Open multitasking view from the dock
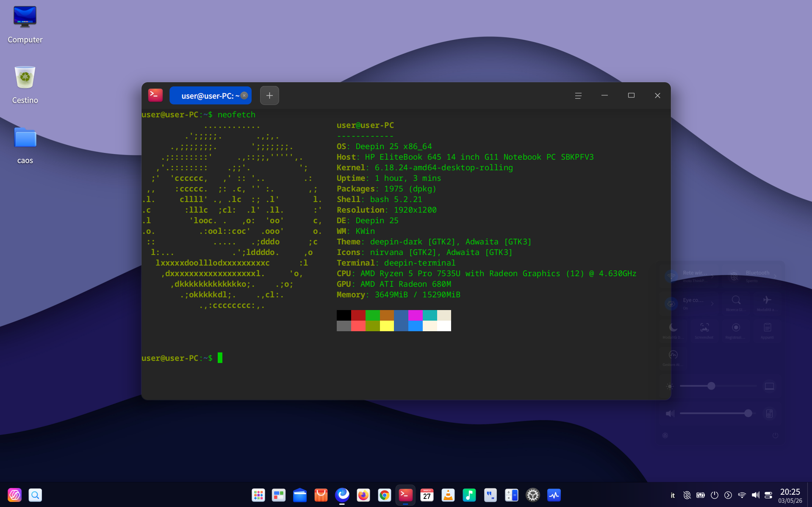Viewport: 812px width, 507px height. 279,495
